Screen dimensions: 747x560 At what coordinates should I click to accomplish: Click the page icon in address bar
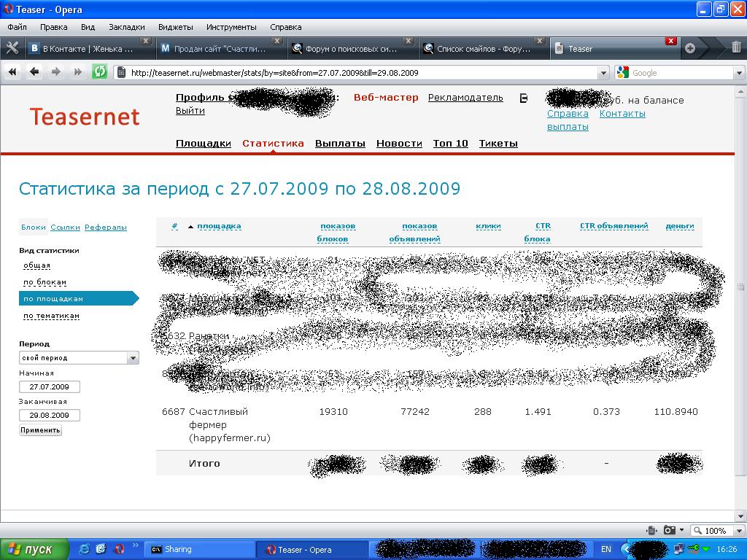[122, 73]
